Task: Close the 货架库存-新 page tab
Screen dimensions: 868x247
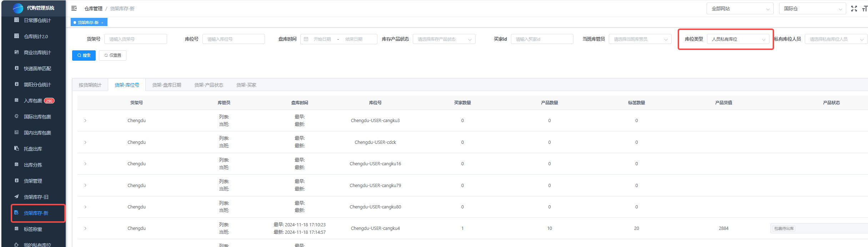Action: point(102,23)
